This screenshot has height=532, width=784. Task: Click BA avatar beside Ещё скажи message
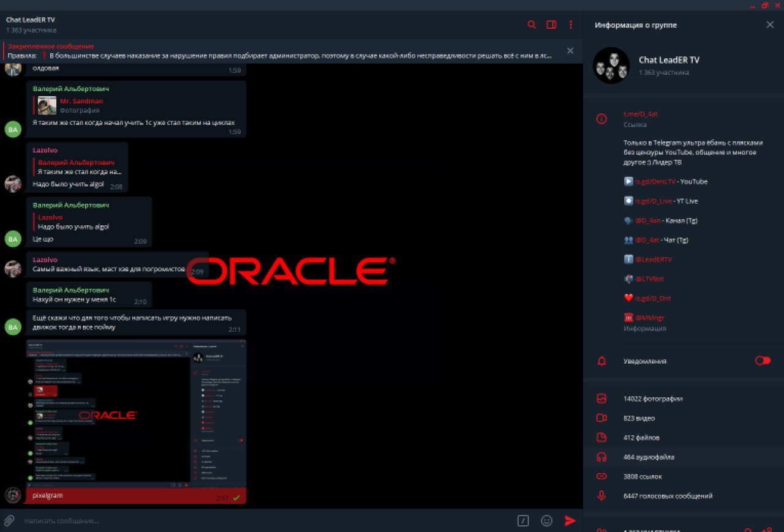(13, 327)
